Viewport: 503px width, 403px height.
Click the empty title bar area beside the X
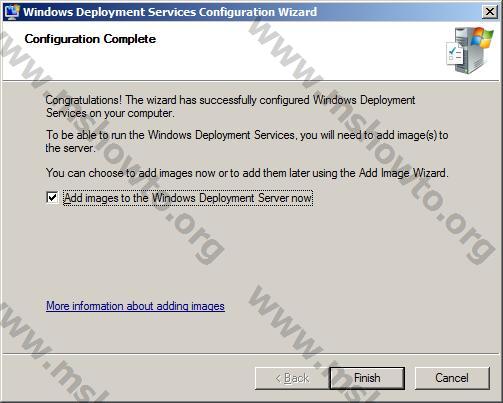click(x=398, y=12)
